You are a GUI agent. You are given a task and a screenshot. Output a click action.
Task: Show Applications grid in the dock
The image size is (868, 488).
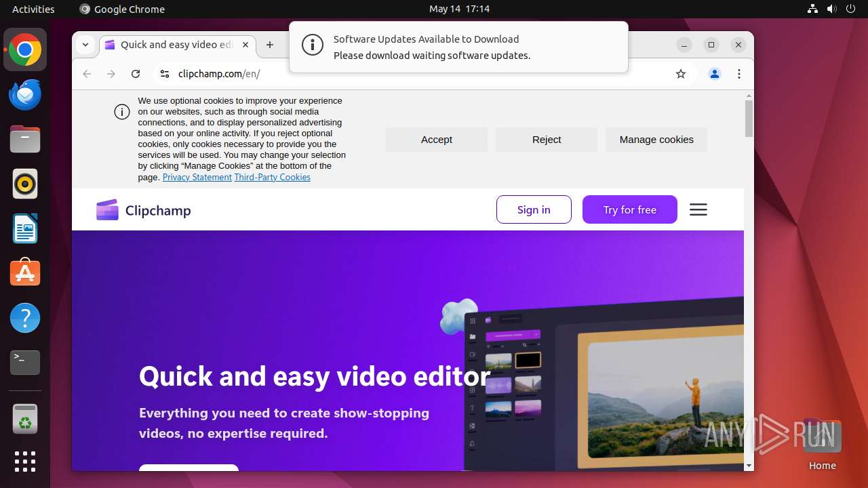(25, 462)
